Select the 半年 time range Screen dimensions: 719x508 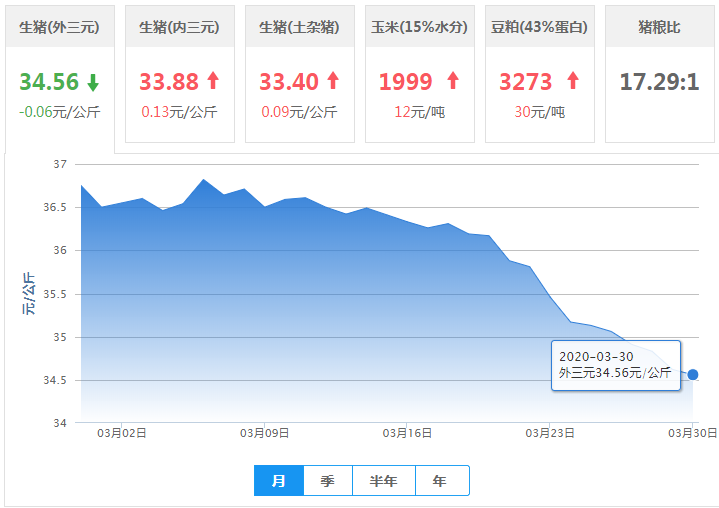tap(384, 481)
